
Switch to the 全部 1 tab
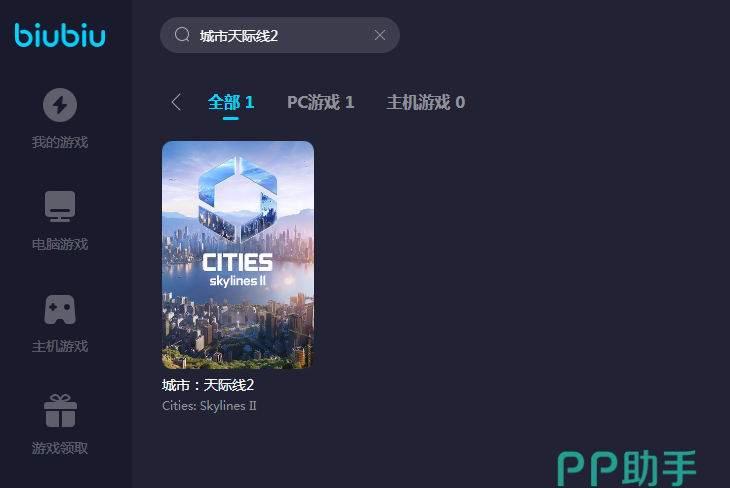(231, 102)
